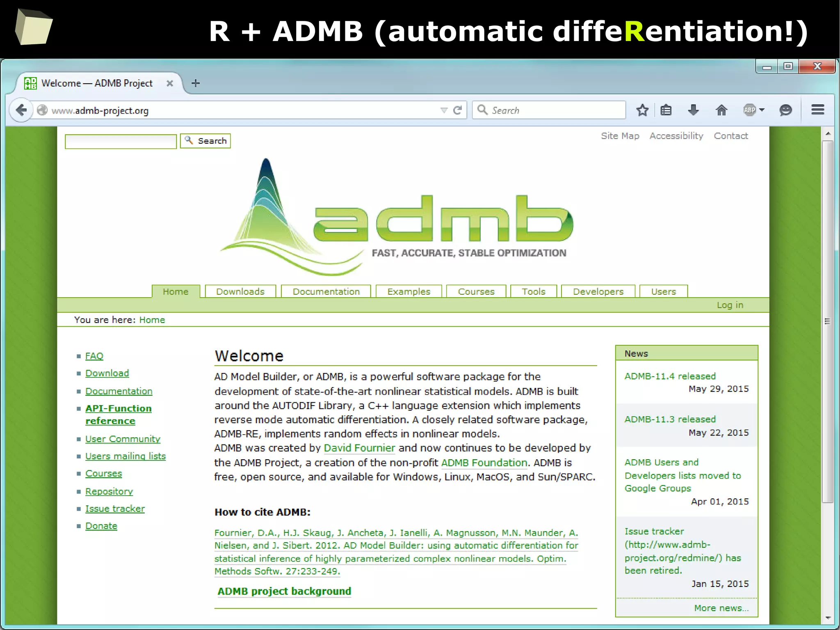Viewport: 840px width, 630px height.
Task: Follow the David Fournier link
Action: 359,448
